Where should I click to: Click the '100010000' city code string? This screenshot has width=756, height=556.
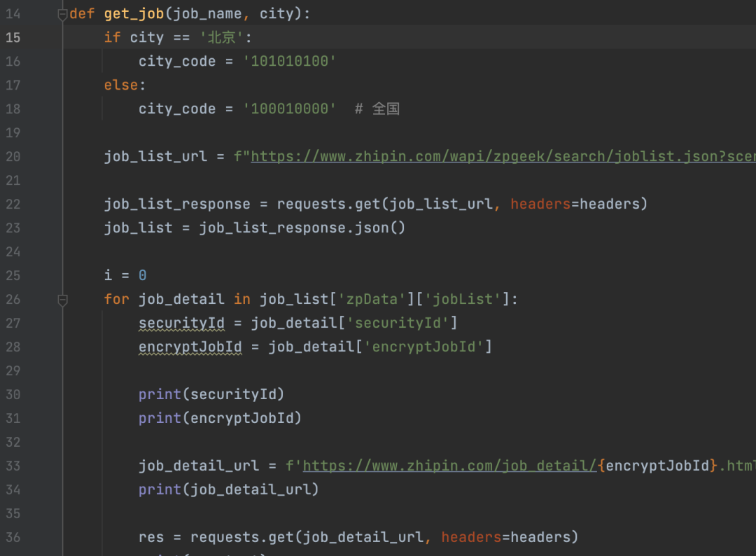290,109
